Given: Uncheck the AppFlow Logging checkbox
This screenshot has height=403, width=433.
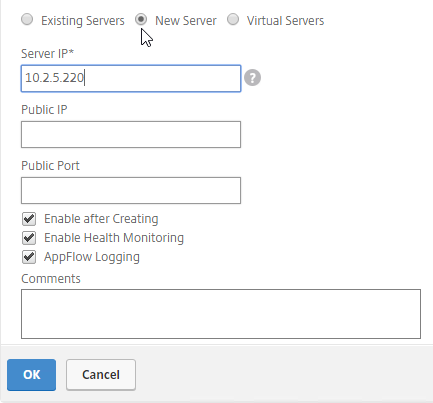Looking at the screenshot, I should point(29,257).
